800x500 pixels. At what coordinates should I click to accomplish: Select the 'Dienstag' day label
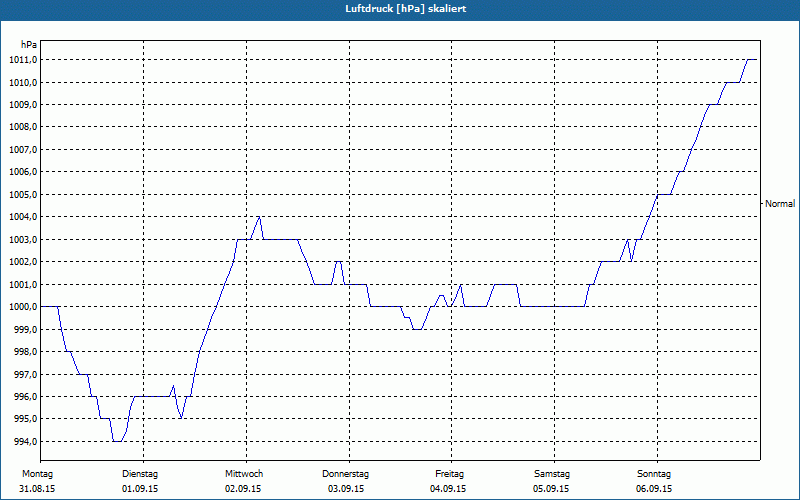140,474
